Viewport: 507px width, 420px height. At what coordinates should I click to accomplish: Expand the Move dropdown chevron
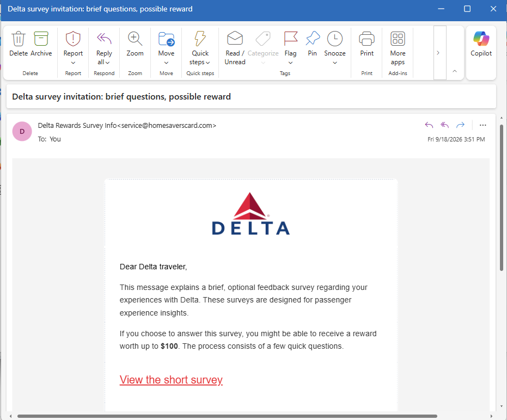point(166,63)
